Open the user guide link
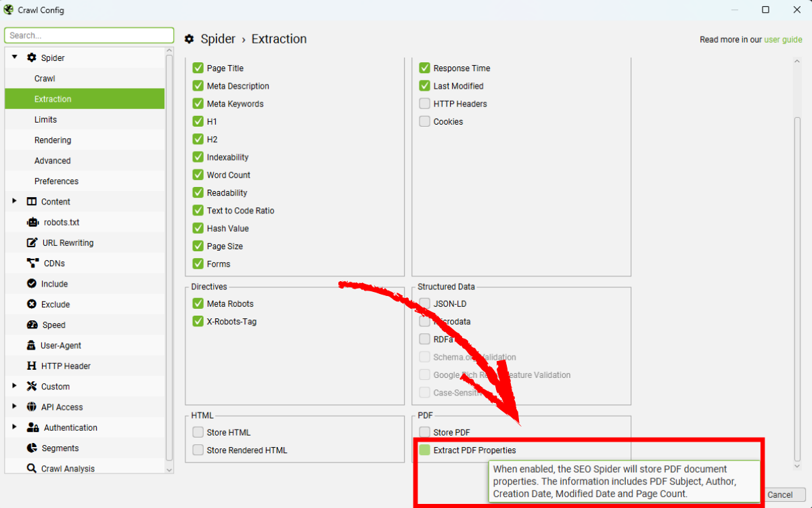Viewport: 812px width, 508px height. (x=783, y=40)
